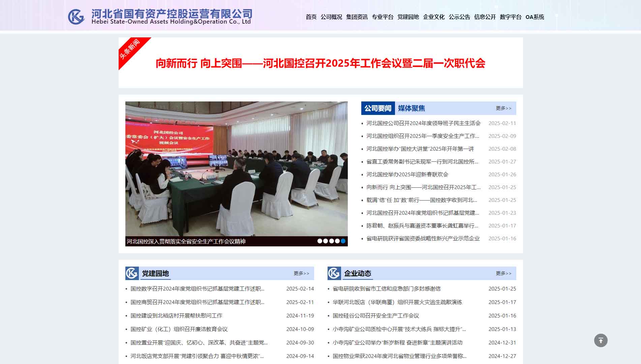Viewport: 641px width, 364px height.
Task: Click the K logo beside 企业动态
Action: click(334, 273)
